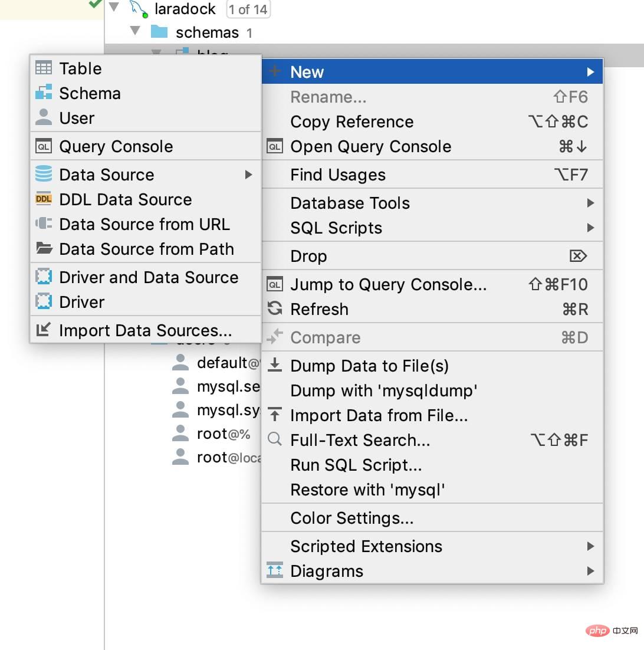Click the plus icon beside New
The height and width of the screenshot is (650, 644).
[x=275, y=71]
